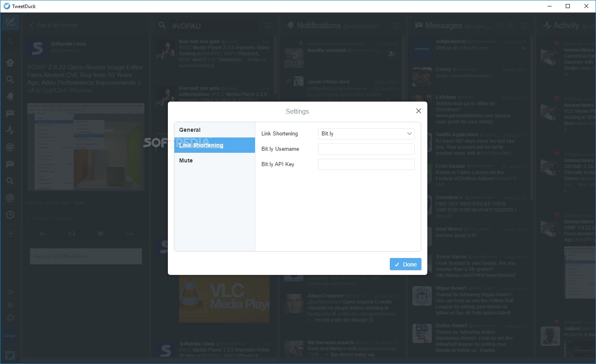Open the Notifications column title

point(319,25)
